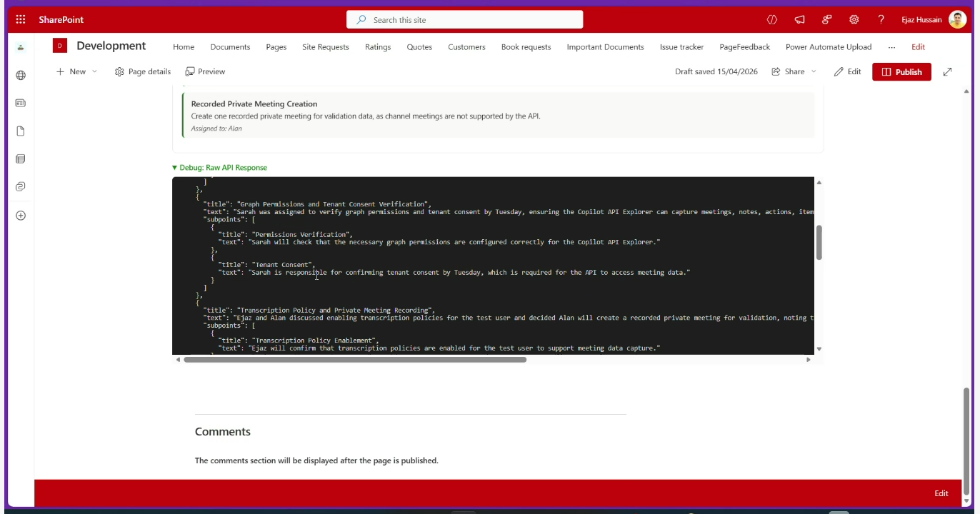
Task: Open the Documents navigation link
Action: (x=230, y=47)
